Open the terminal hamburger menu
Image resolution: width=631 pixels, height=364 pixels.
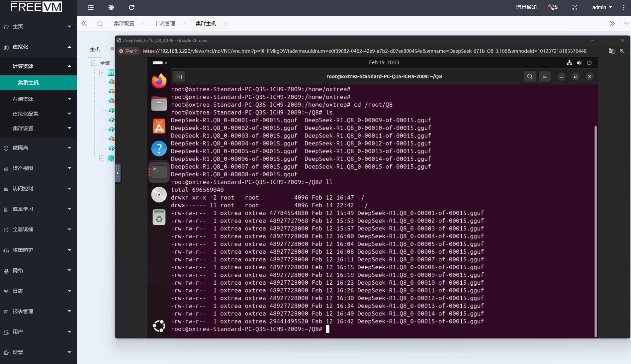(x=545, y=76)
